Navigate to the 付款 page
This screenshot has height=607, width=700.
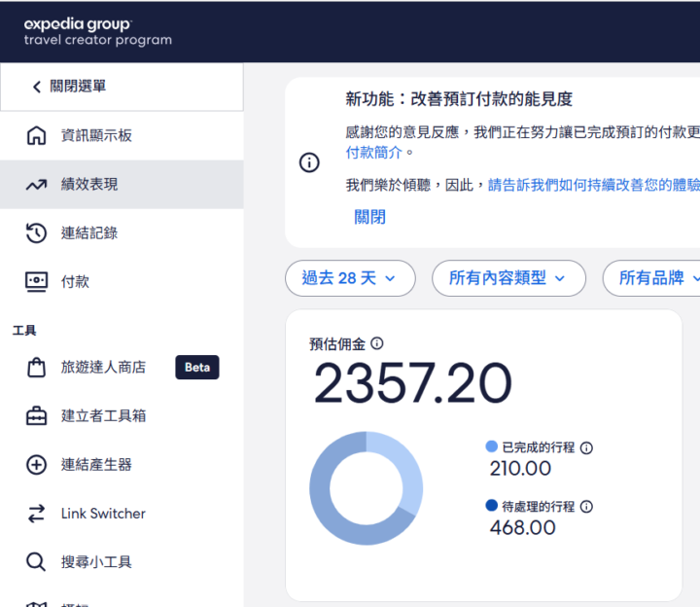tap(122, 282)
